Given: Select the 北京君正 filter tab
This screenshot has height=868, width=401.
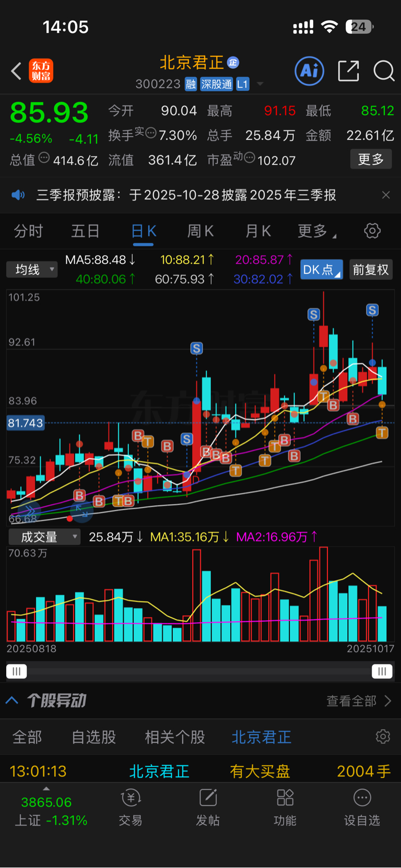Looking at the screenshot, I should coord(262,737).
